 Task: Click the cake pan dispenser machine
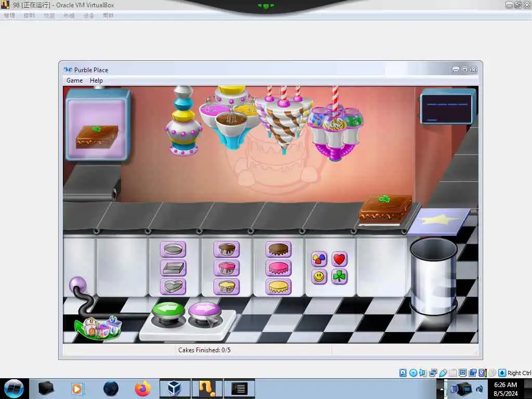[183, 121]
